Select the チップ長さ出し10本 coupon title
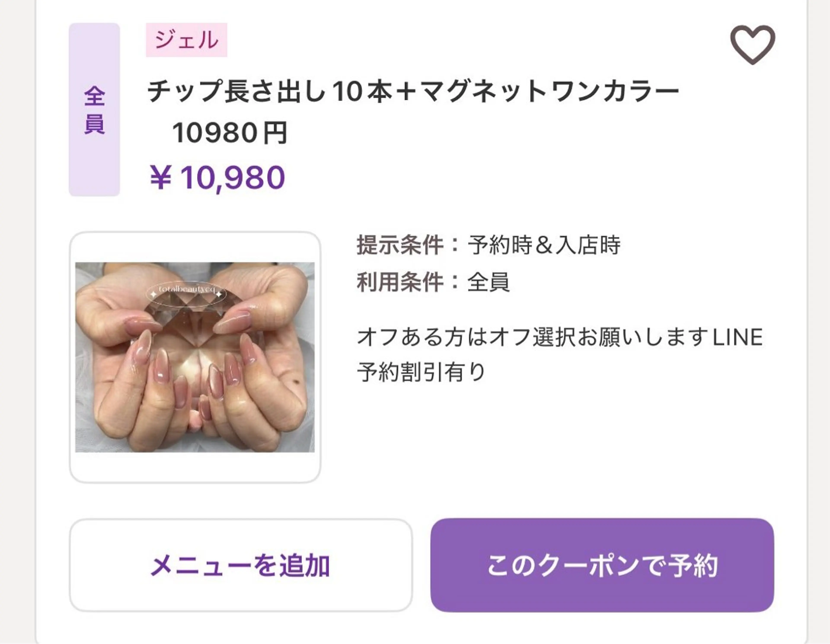The width and height of the screenshot is (830, 644). [266, 92]
